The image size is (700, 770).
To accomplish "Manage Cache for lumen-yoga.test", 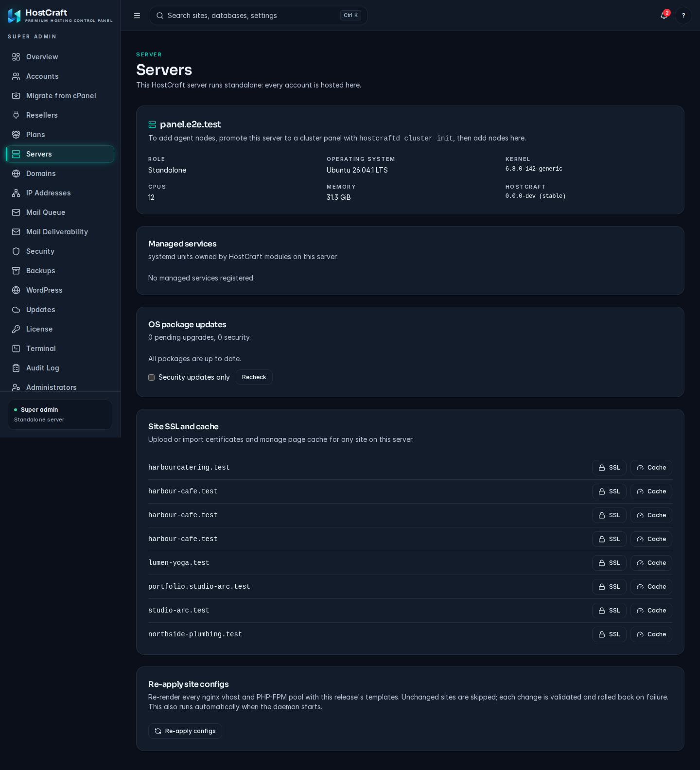I will point(651,563).
